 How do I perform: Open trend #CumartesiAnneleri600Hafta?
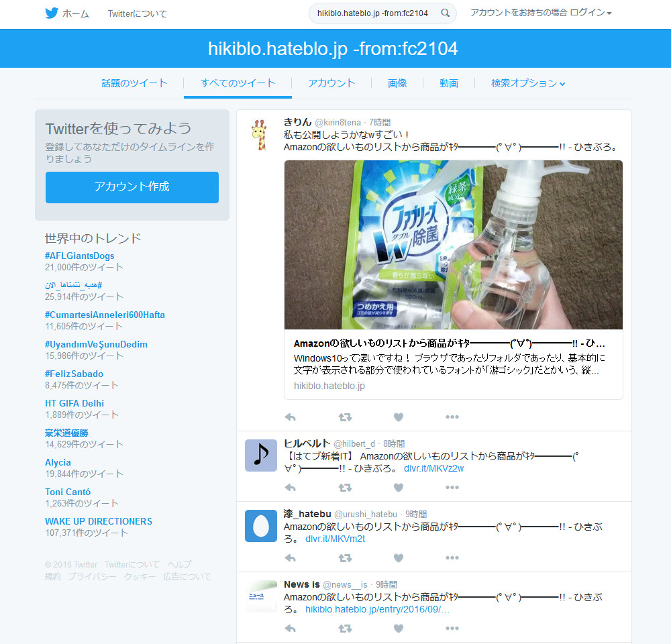pos(105,315)
